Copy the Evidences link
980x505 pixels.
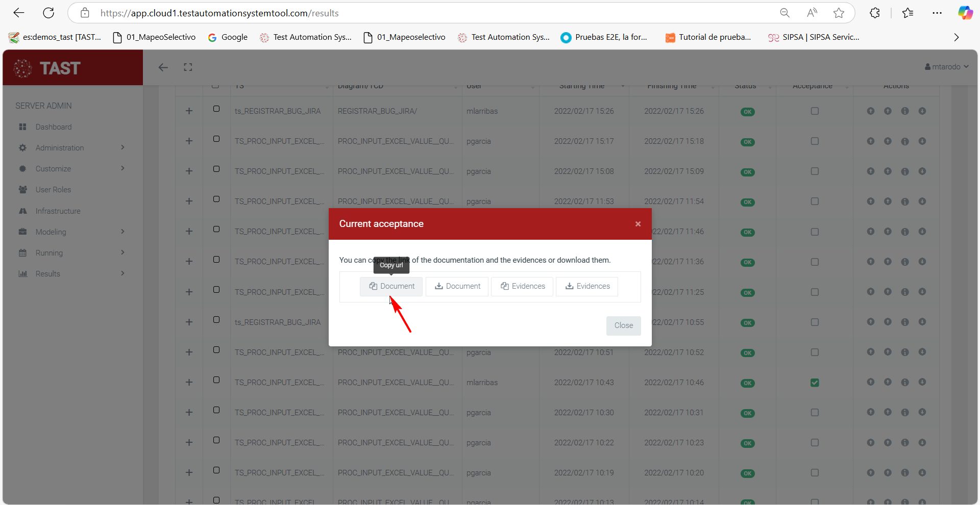click(x=523, y=286)
